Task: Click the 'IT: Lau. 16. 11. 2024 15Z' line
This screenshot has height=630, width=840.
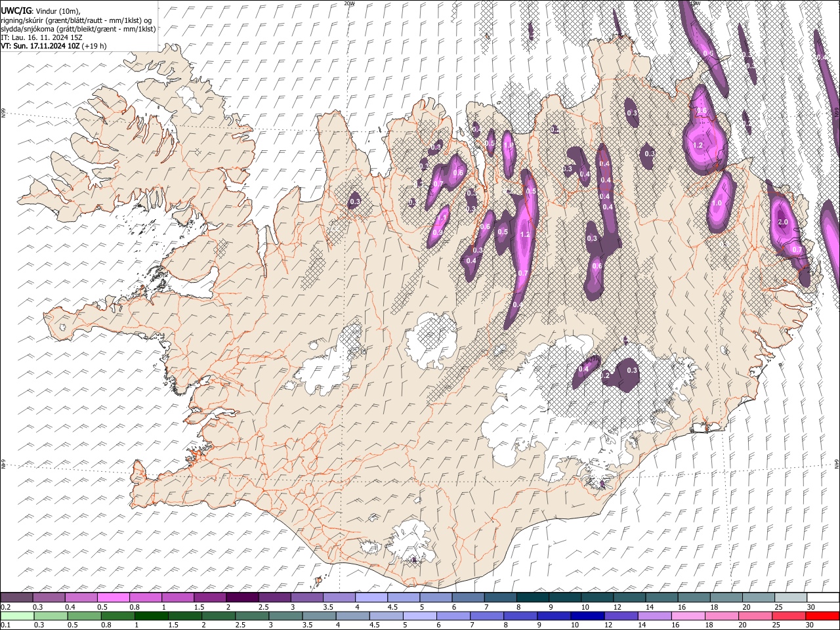Action: (41, 37)
